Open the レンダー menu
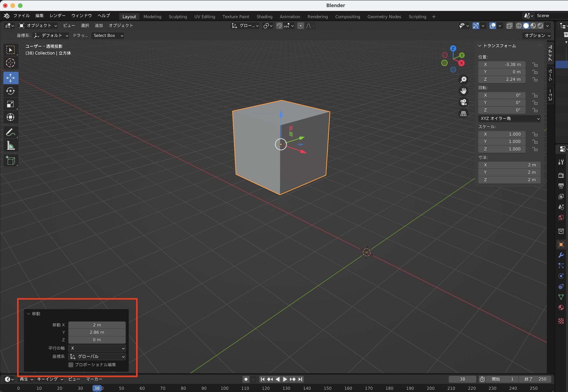The width and height of the screenshot is (568, 392). pyautogui.click(x=57, y=16)
